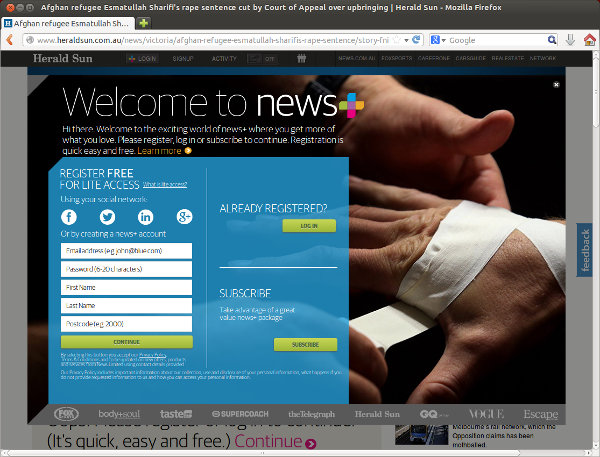Select the Afghan refugee article browser tab
Viewport: 600px width, 457px height.
point(68,23)
